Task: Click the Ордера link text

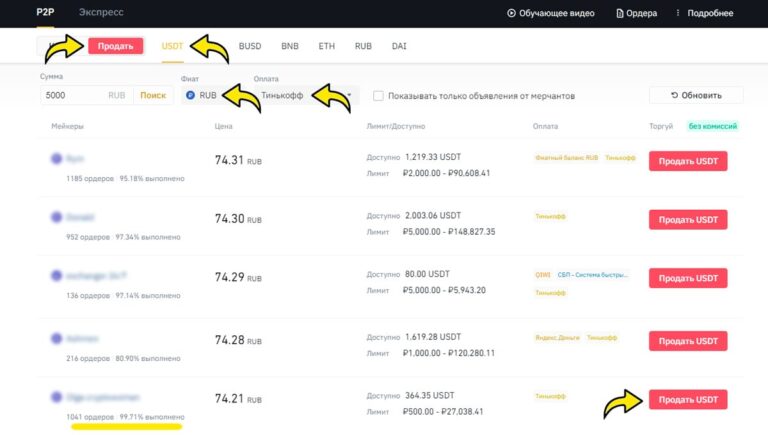Action: (x=641, y=13)
